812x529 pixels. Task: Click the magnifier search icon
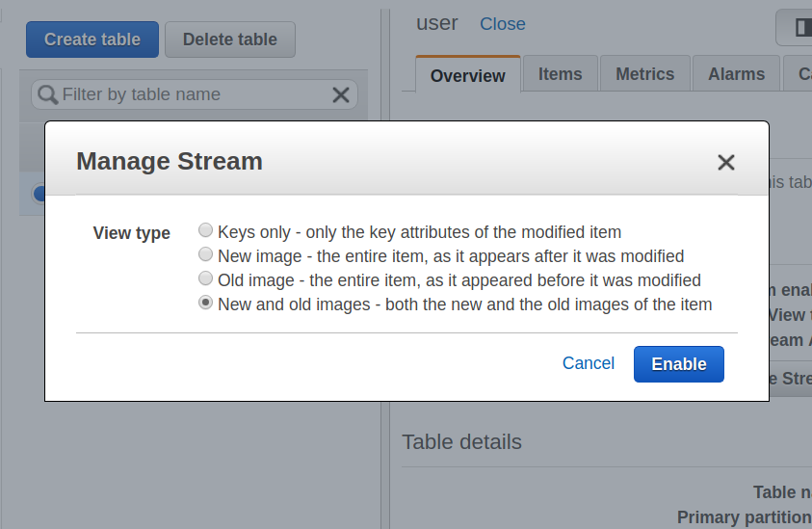click(x=48, y=94)
